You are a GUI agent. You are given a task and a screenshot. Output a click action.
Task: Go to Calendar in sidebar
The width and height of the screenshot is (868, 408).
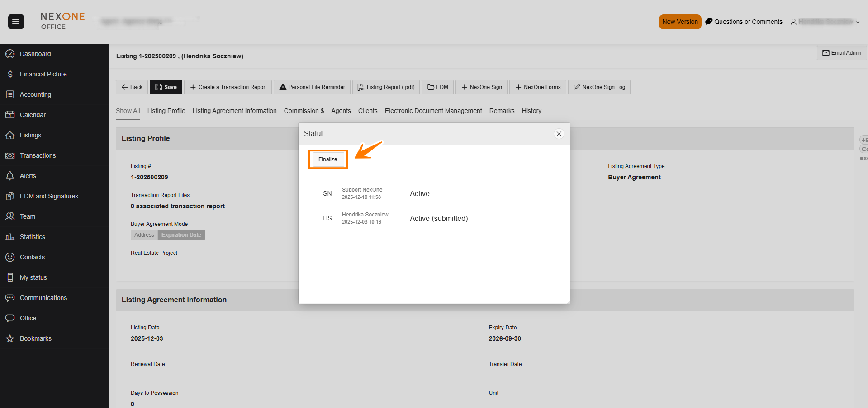coord(33,115)
